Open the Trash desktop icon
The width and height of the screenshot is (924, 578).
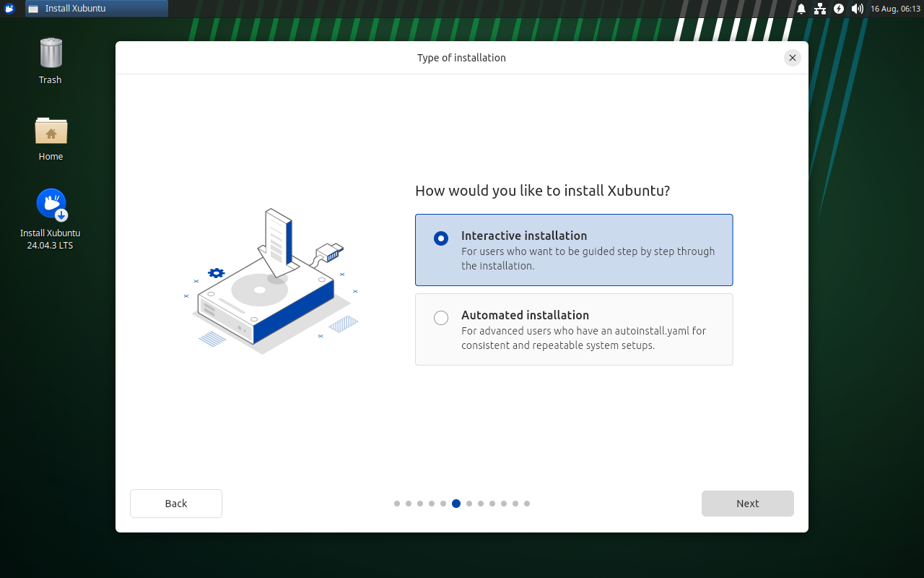click(51, 53)
